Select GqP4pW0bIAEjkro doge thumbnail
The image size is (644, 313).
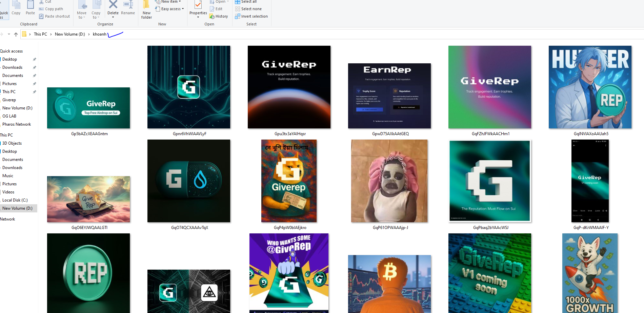click(x=289, y=181)
